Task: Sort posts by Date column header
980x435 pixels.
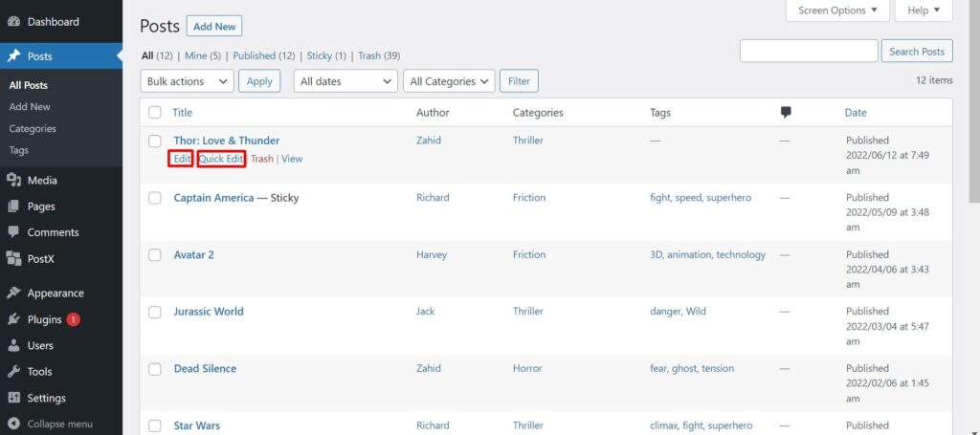Action: (x=856, y=113)
